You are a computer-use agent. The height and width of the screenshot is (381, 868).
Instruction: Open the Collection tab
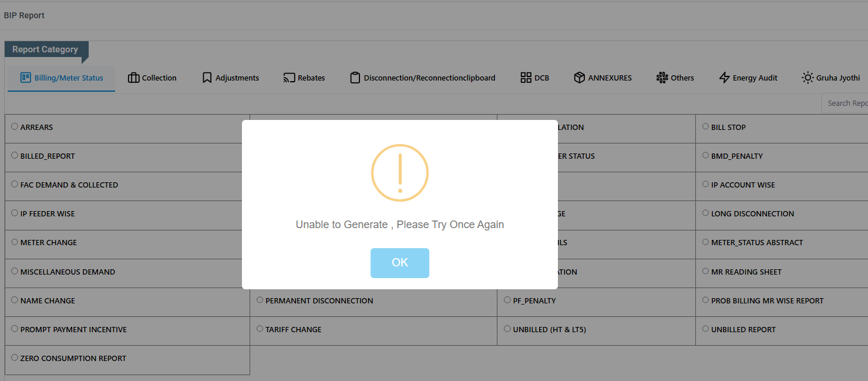[152, 78]
